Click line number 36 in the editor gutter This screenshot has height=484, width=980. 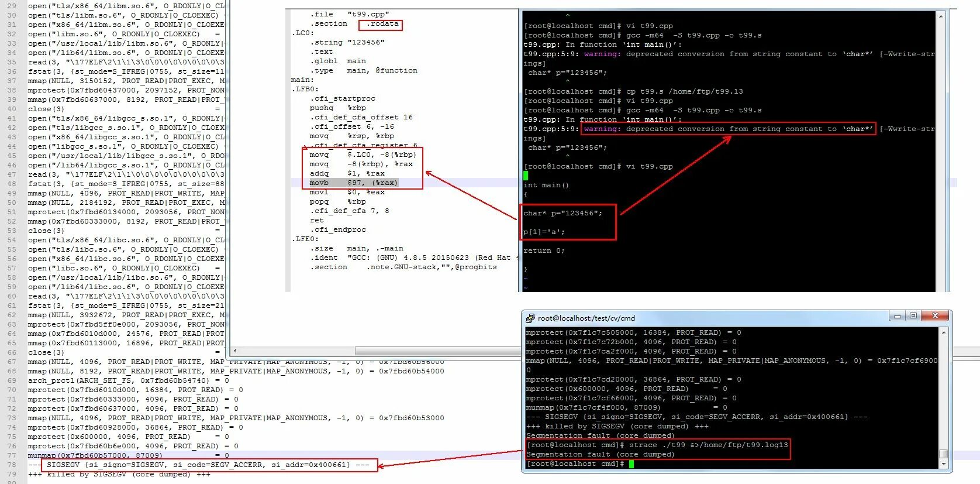[x=12, y=71]
